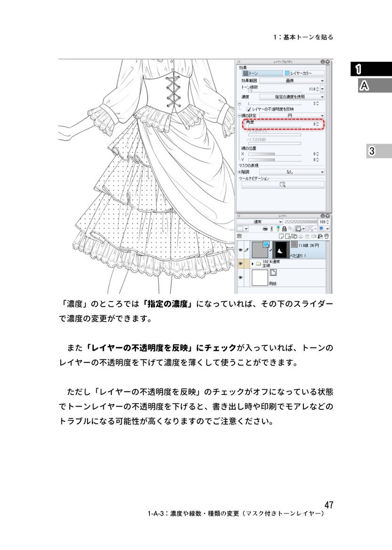The width and height of the screenshot is (392, 550).
Task: Click the ツールナビゲーション object tool button
Action: [x=282, y=185]
